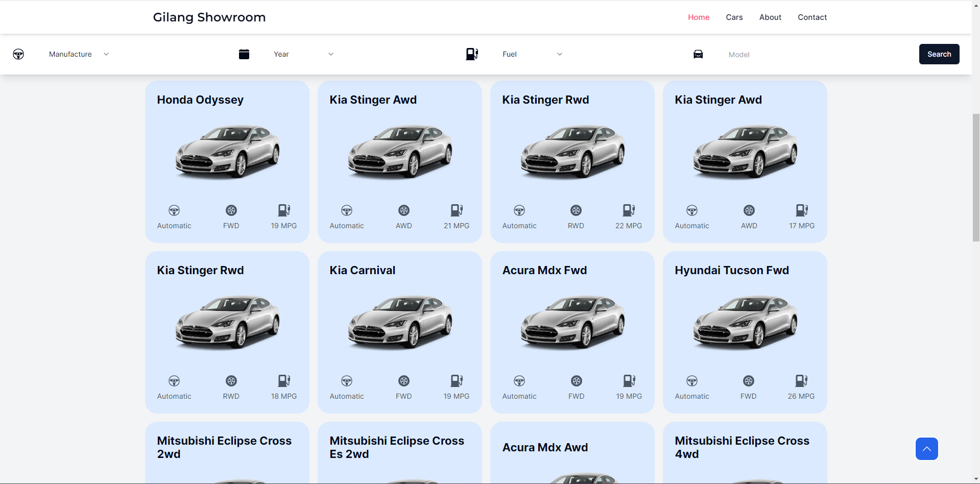This screenshot has height=484, width=980.
Task: Click the Acura Mdx Fwd car image
Action: point(572,322)
